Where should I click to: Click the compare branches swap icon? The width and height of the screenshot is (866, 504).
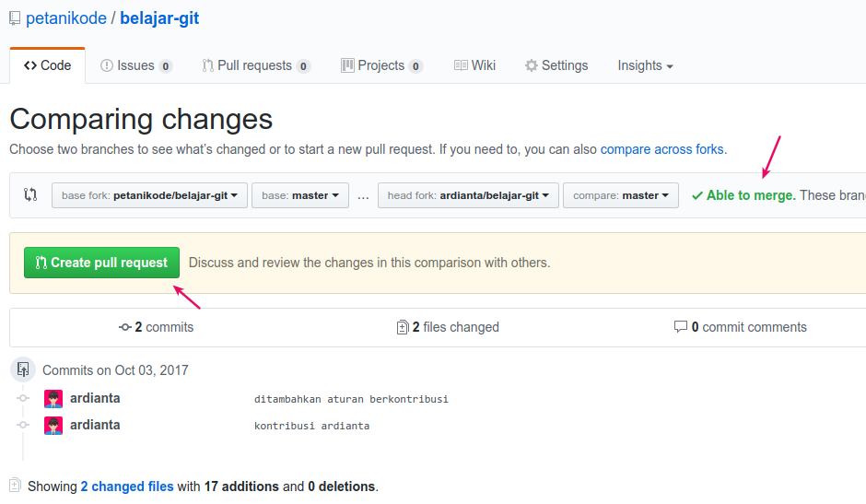30,195
